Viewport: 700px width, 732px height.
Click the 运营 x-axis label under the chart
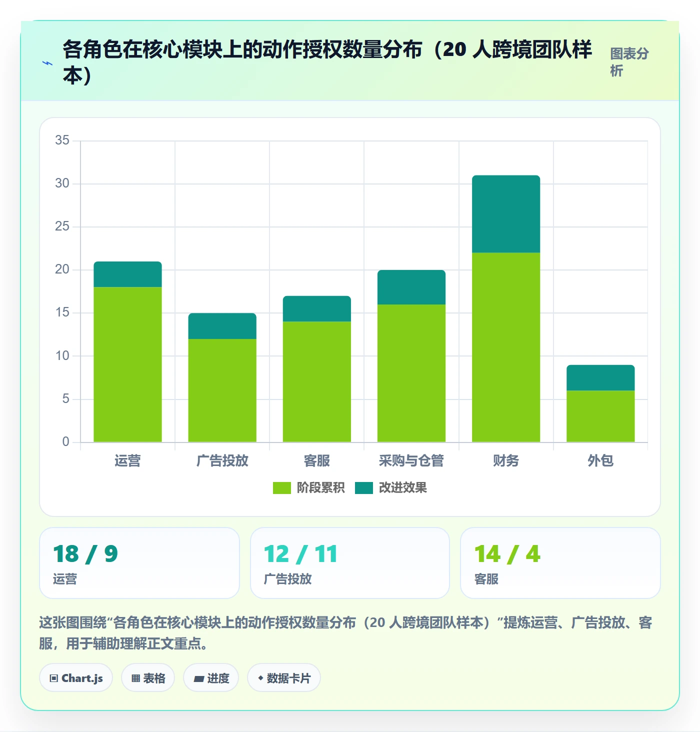tap(127, 460)
